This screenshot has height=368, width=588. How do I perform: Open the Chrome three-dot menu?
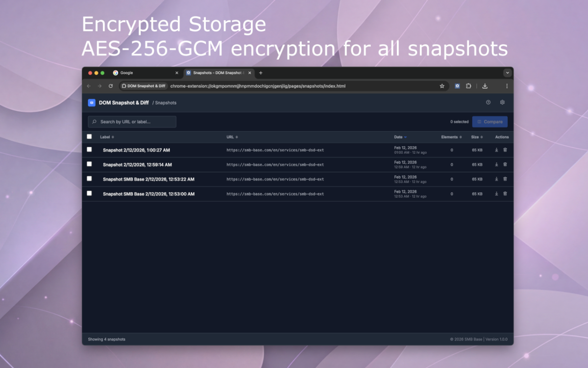click(507, 85)
